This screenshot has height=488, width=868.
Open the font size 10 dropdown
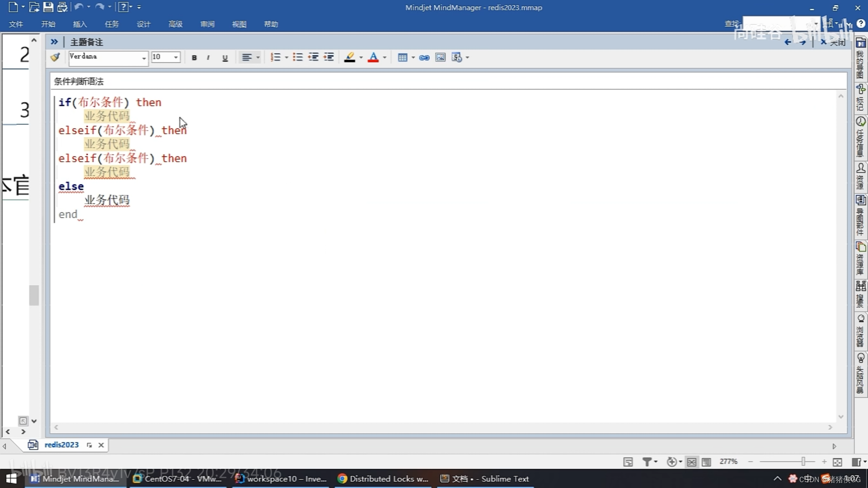(x=176, y=57)
